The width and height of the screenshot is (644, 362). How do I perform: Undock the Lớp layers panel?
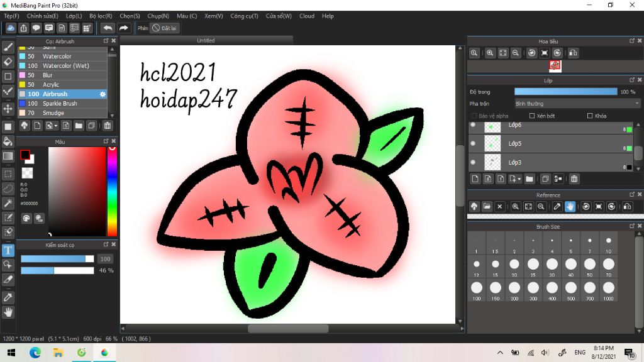(x=631, y=80)
